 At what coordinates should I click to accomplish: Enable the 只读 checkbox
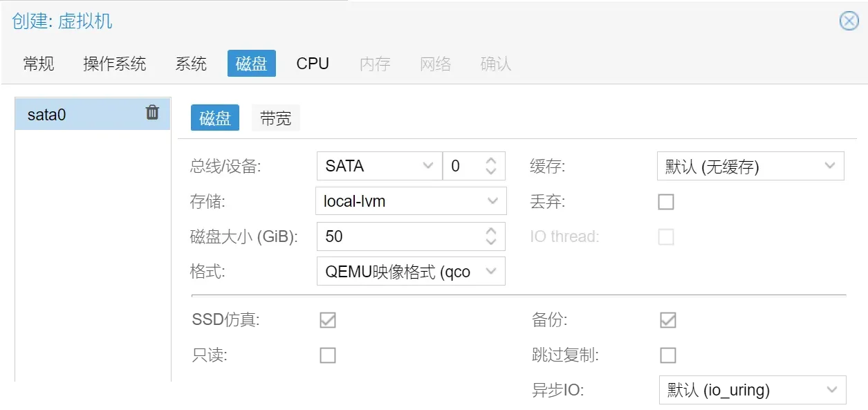click(x=328, y=355)
